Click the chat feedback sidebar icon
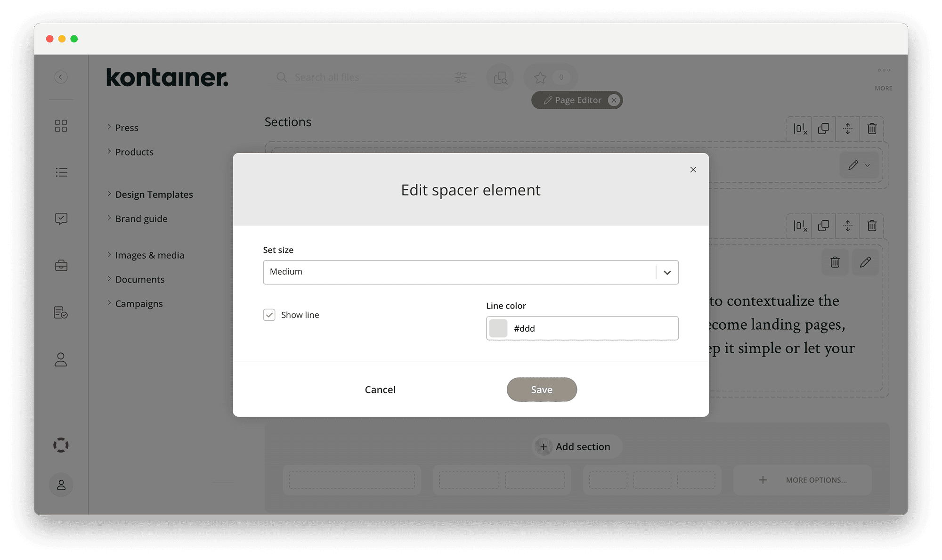Screen dimensions: 942x560 tap(61, 218)
